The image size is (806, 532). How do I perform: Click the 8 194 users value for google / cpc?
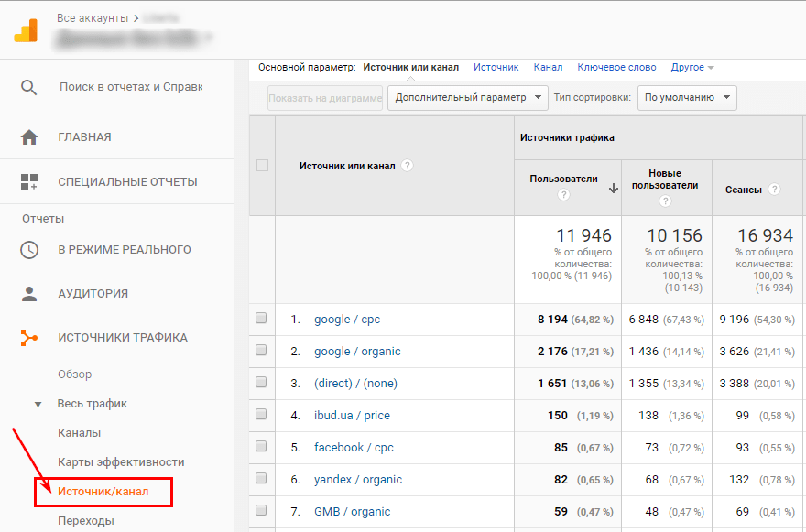pyautogui.click(x=552, y=320)
